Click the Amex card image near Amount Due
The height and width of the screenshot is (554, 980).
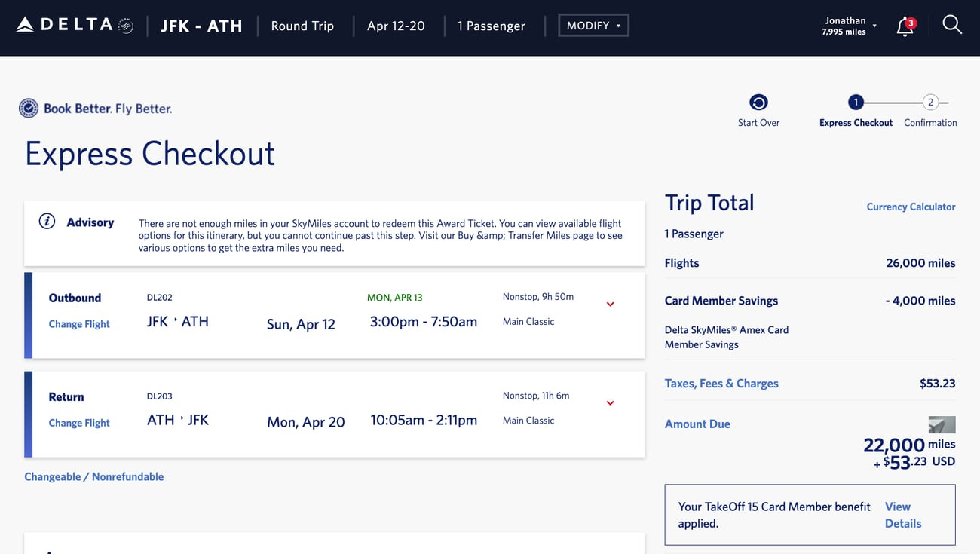coord(942,425)
